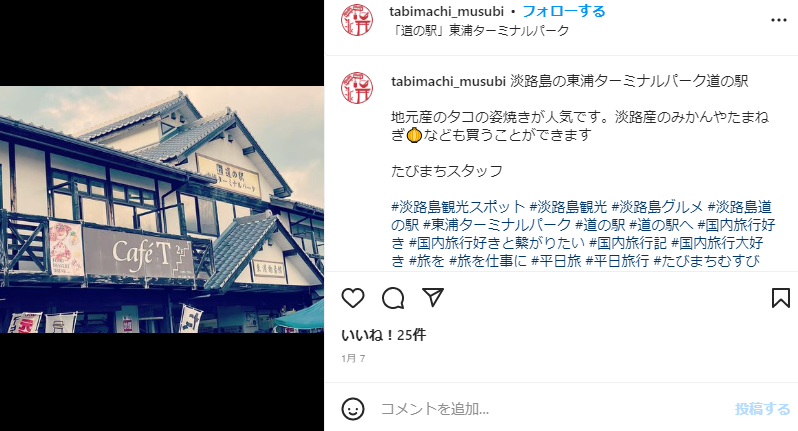Click tabimachi_musubi header profile avatar
The height and width of the screenshot is (431, 798).
click(357, 20)
